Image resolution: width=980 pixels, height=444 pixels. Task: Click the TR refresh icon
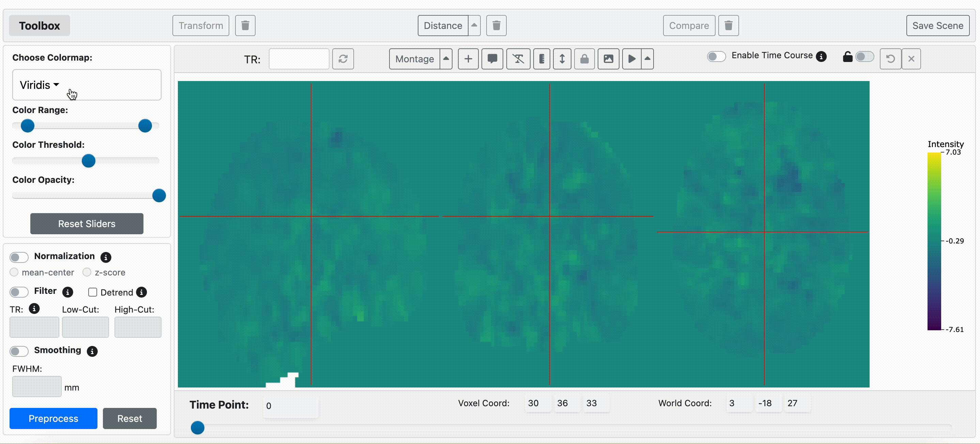coord(343,59)
